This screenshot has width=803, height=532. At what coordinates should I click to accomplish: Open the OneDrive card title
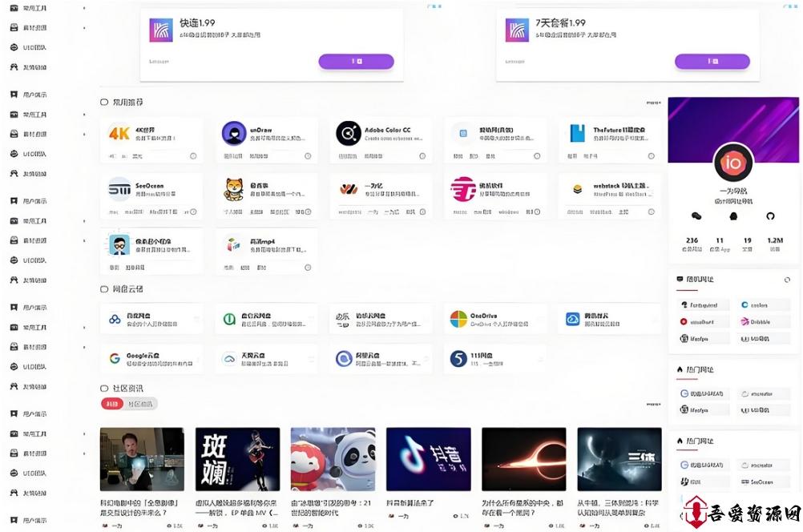pos(483,316)
